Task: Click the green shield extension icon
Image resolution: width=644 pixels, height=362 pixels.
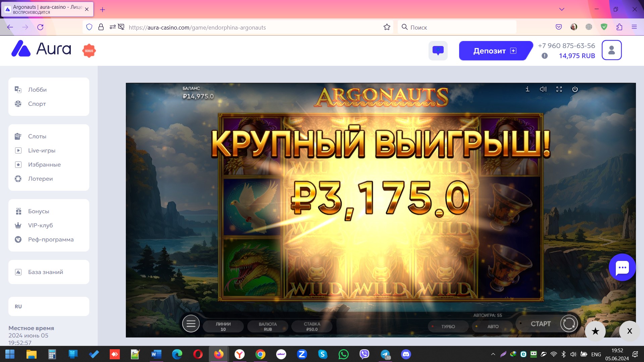Action: 604,27
